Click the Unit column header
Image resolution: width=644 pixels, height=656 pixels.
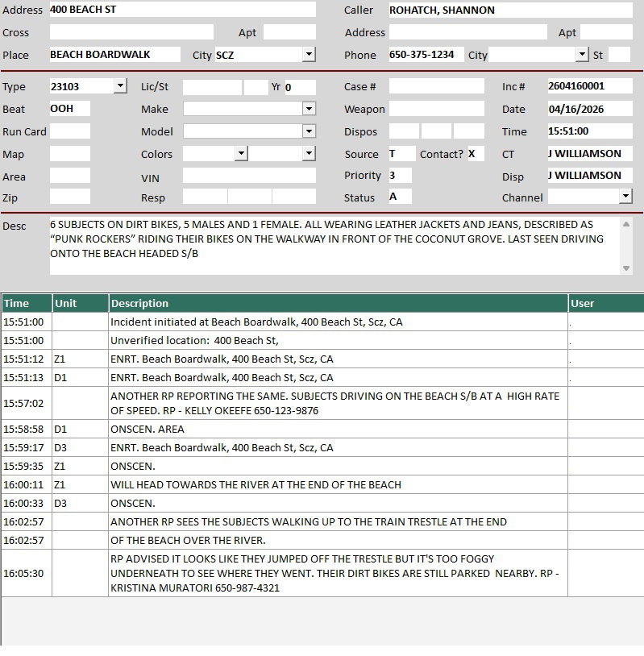point(80,303)
